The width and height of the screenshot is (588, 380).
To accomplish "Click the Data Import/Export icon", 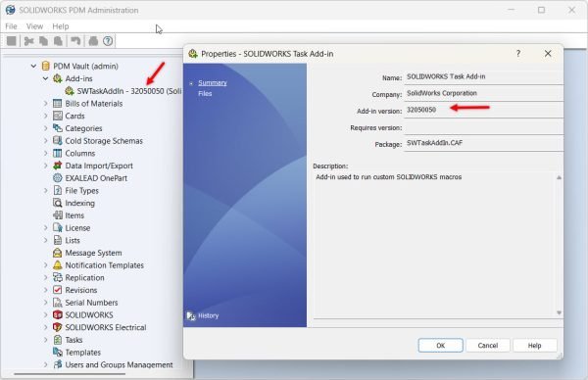I will coord(58,166).
